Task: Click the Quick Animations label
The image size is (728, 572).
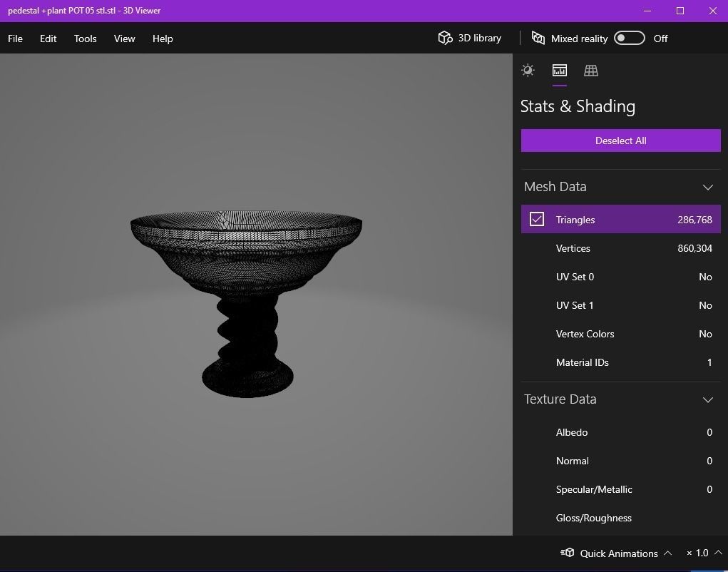Action: (x=619, y=553)
